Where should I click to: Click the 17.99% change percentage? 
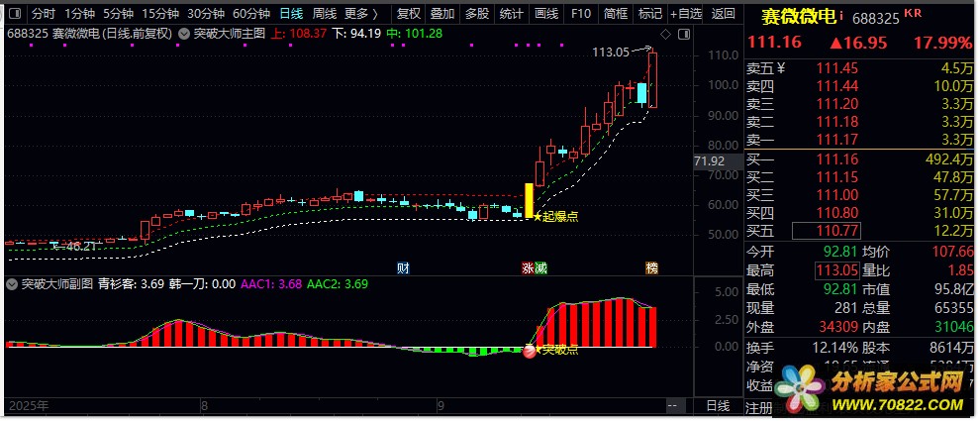click(x=943, y=43)
